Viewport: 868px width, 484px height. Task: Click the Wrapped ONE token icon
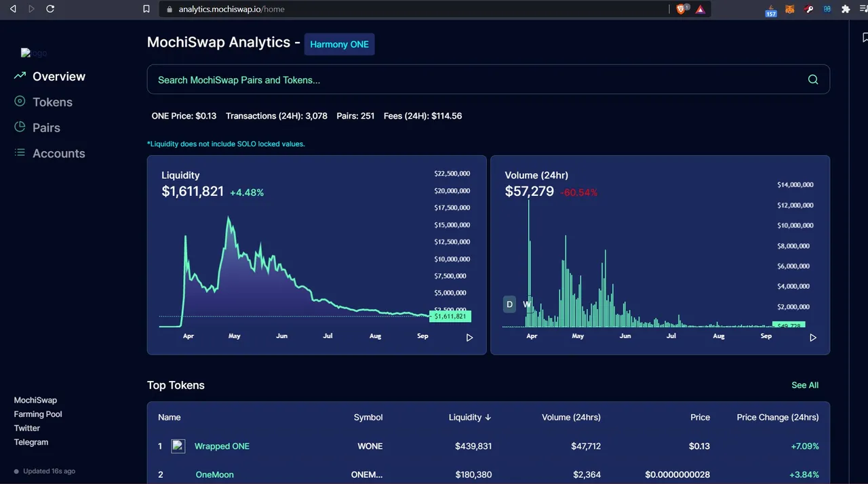click(178, 446)
